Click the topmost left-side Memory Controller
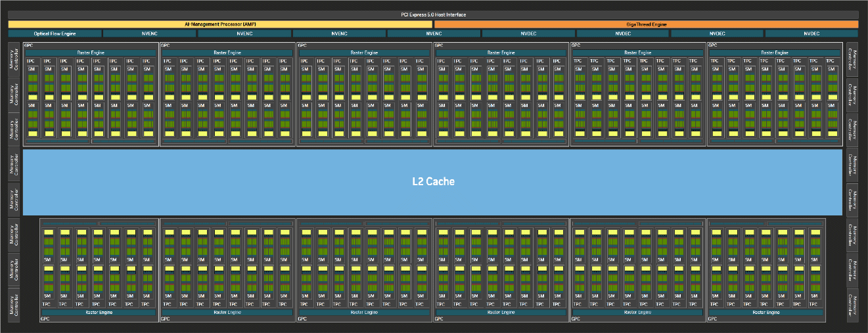The width and height of the screenshot is (868, 333). [13, 60]
